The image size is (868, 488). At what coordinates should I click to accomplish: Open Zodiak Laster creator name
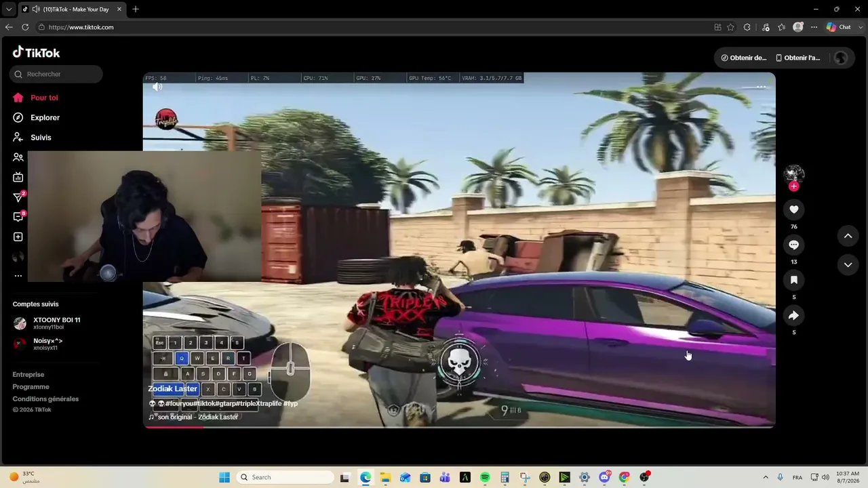[173, 388]
